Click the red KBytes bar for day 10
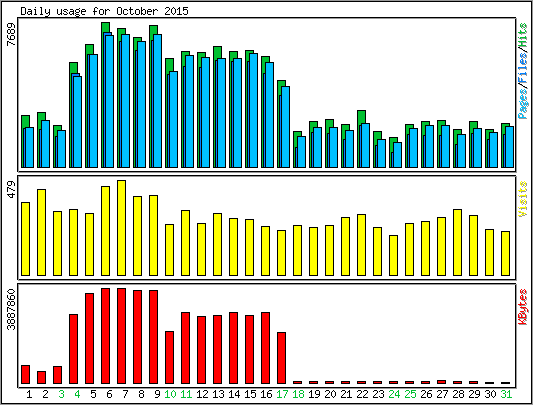Image resolution: width=533 pixels, height=405 pixels. point(169,357)
